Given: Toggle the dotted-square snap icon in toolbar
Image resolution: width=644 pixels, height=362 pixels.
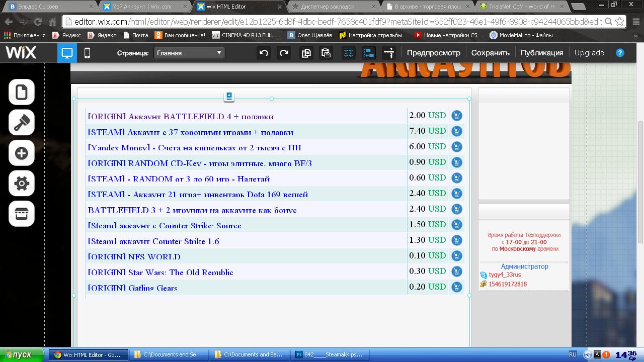Looking at the screenshot, I should point(348,53).
